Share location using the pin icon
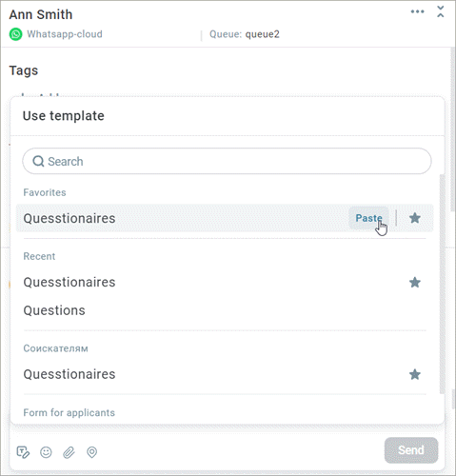 click(92, 452)
